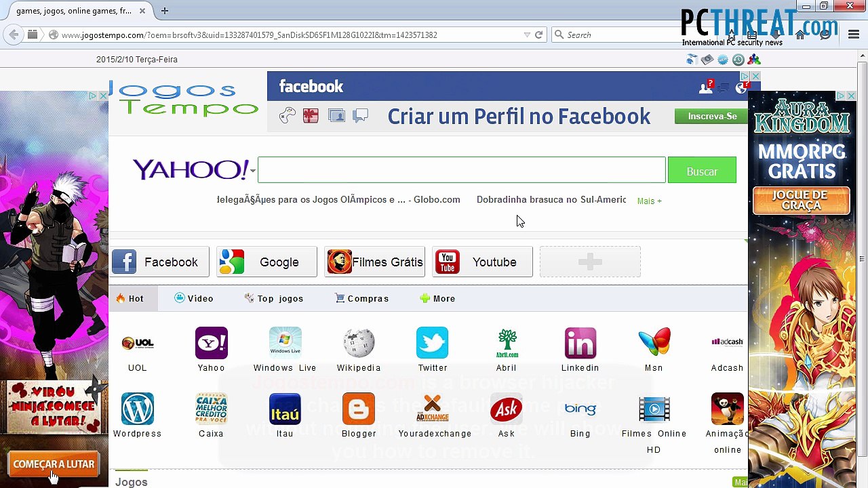Screen dimensions: 868x488
Task: Open the Animação online panda icon
Action: click(727, 409)
